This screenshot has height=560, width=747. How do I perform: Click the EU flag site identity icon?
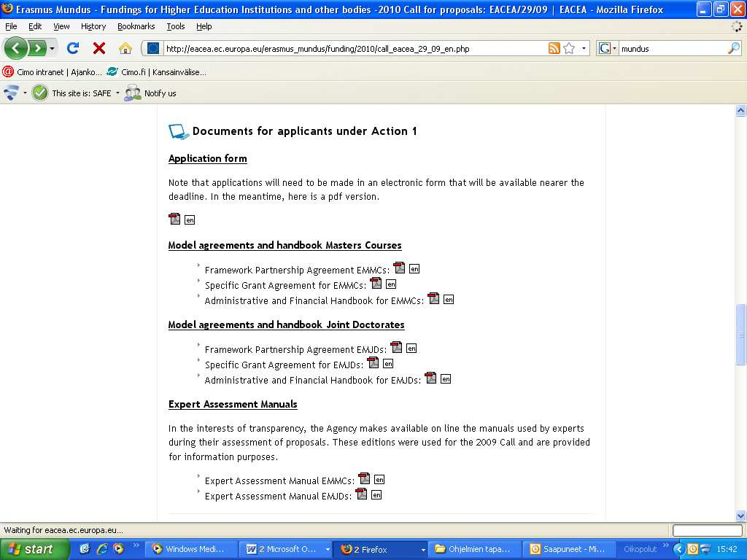coord(153,48)
